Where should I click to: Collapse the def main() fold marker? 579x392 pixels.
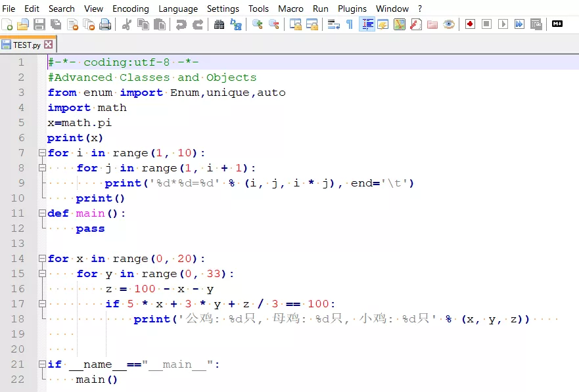(43, 213)
